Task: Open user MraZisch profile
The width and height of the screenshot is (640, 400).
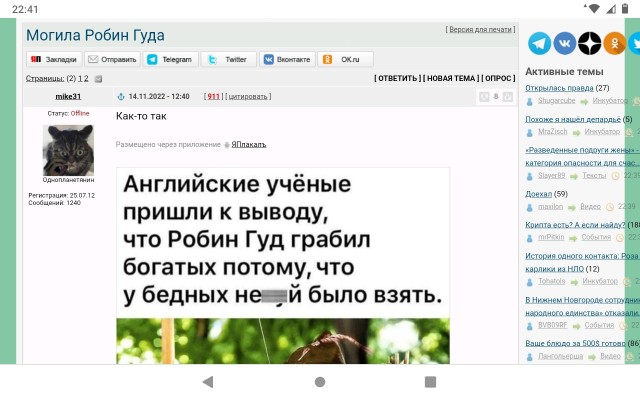Action: click(553, 131)
